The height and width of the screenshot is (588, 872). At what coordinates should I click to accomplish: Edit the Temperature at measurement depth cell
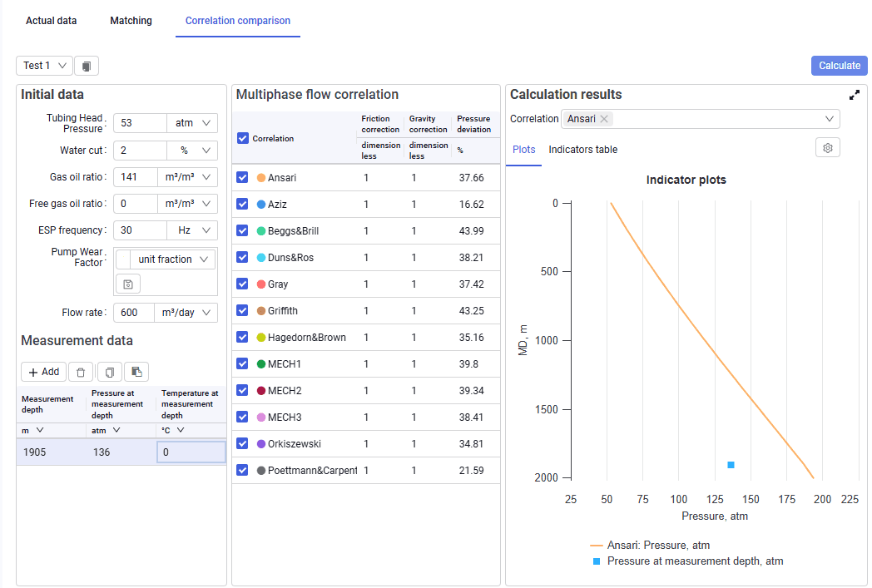point(191,452)
